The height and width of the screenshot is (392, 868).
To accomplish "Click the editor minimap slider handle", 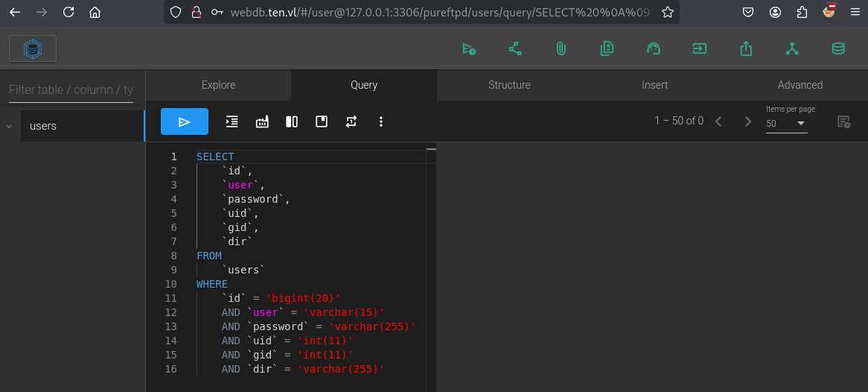I will 431,148.
